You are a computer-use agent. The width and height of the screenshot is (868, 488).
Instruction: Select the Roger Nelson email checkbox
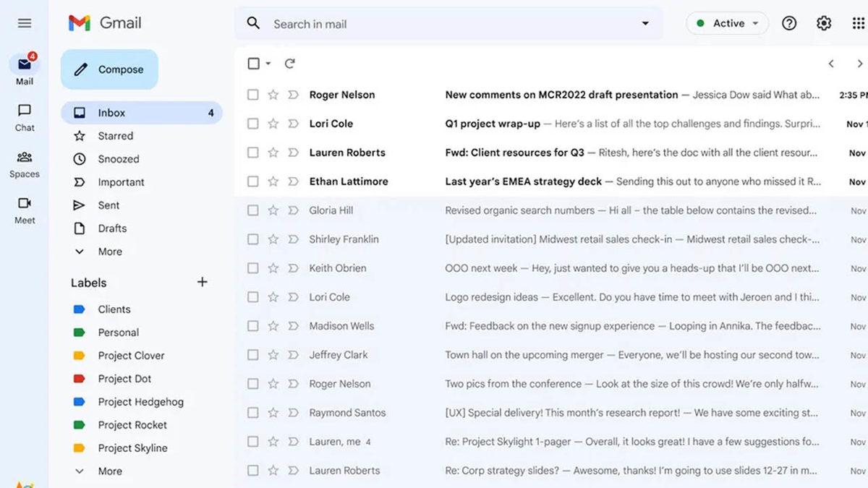(x=252, y=94)
